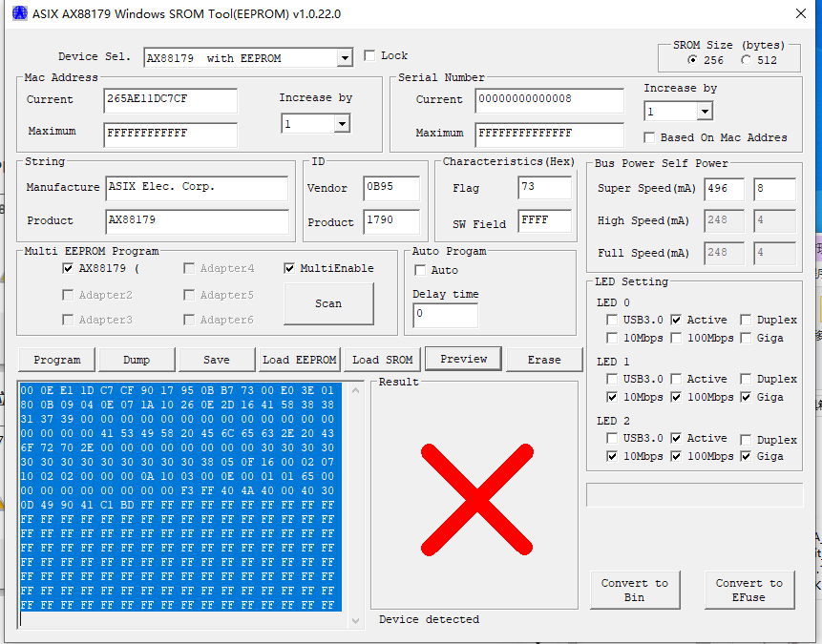Enable Auto program checkbox
The width and height of the screenshot is (822, 644).
coord(420,270)
